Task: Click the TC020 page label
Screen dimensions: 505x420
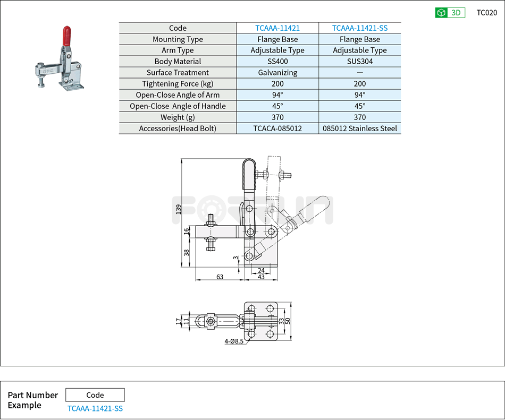Action: point(486,12)
